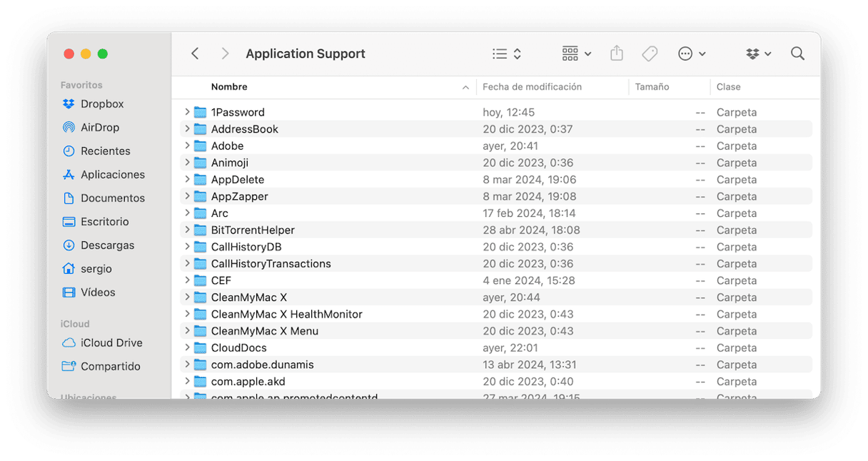Open the group-by grid dropdown
Viewport: 868px width, 461px height.
pyautogui.click(x=577, y=54)
